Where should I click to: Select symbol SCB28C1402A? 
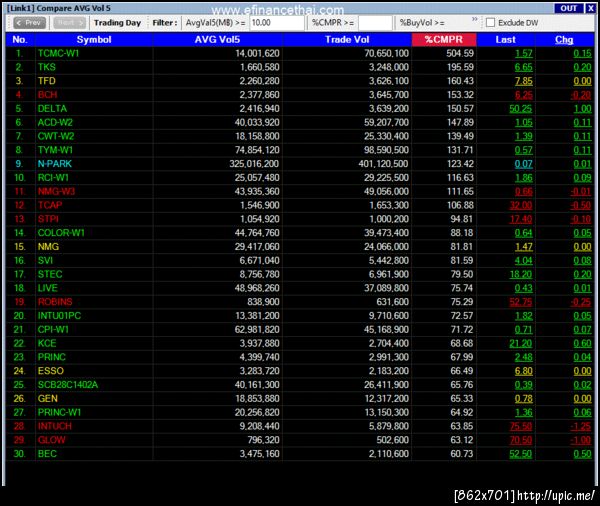pyautogui.click(x=68, y=385)
